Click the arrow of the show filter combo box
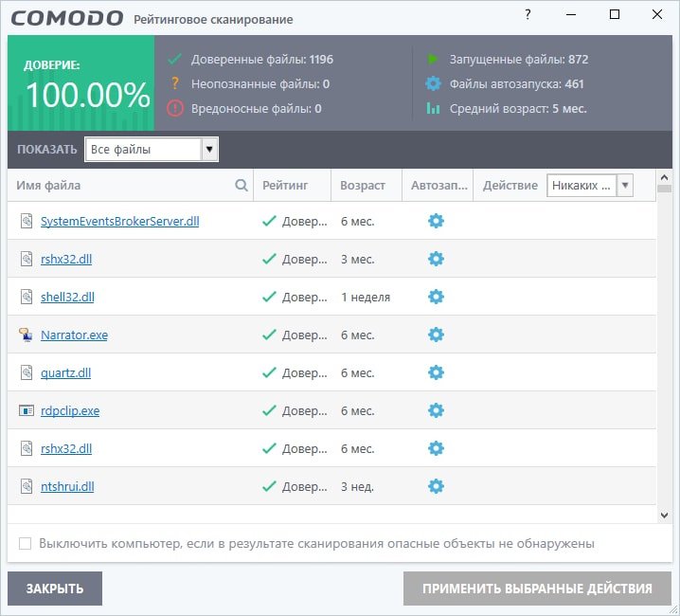 point(209,150)
